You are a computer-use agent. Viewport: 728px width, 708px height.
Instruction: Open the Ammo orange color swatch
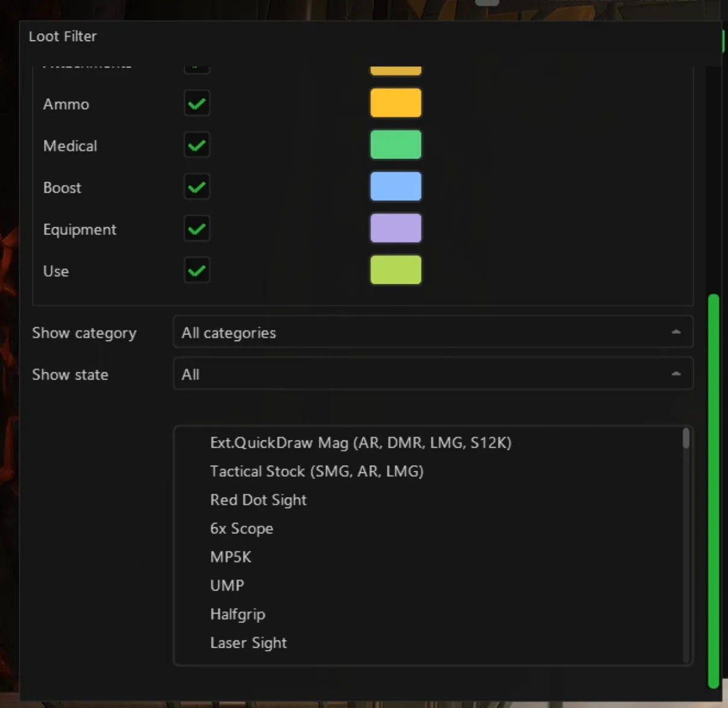(x=396, y=103)
